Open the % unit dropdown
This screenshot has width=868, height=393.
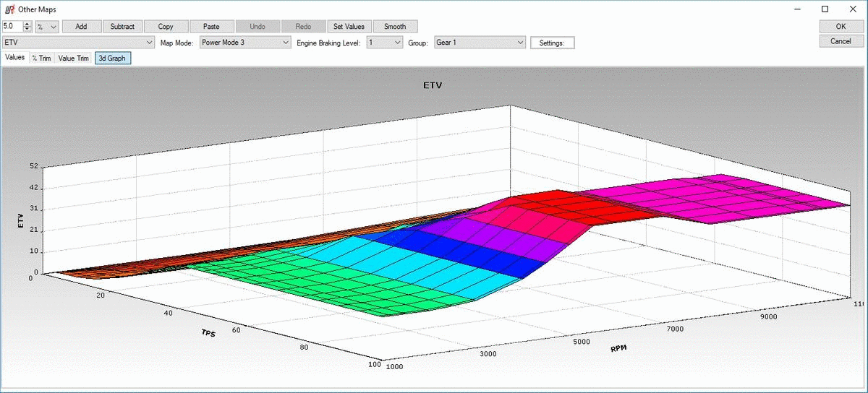47,27
